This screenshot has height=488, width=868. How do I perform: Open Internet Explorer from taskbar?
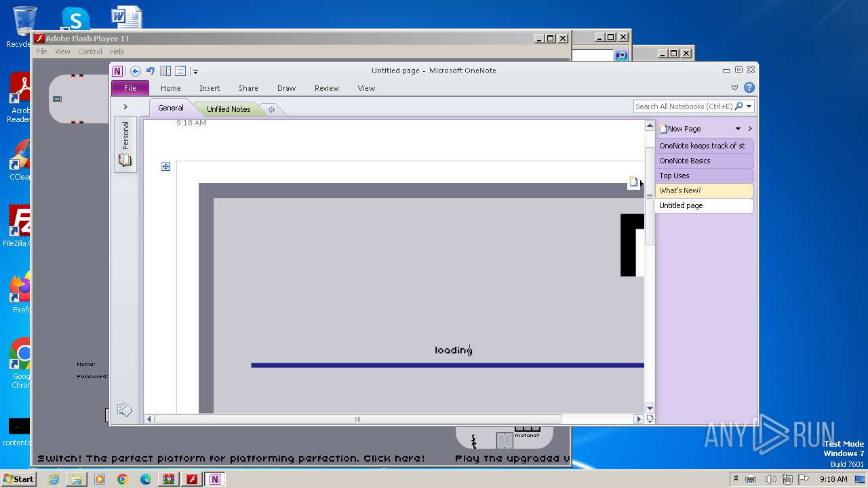(54, 479)
